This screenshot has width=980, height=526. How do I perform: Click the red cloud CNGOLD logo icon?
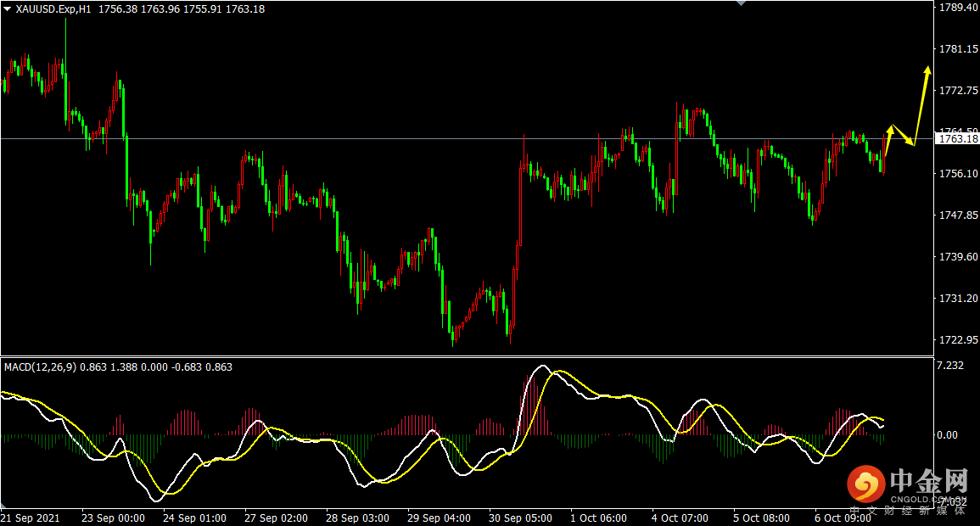point(866,484)
